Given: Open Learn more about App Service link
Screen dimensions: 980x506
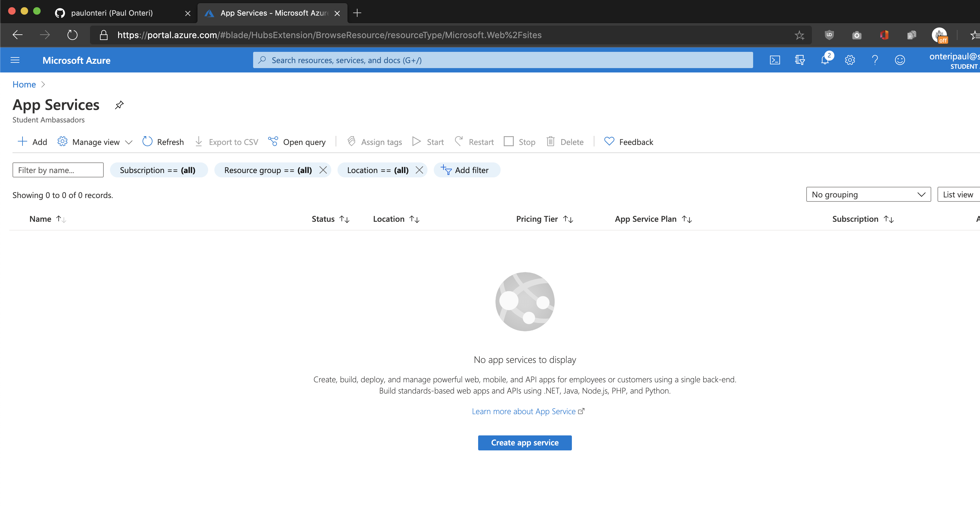Looking at the screenshot, I should pos(523,411).
